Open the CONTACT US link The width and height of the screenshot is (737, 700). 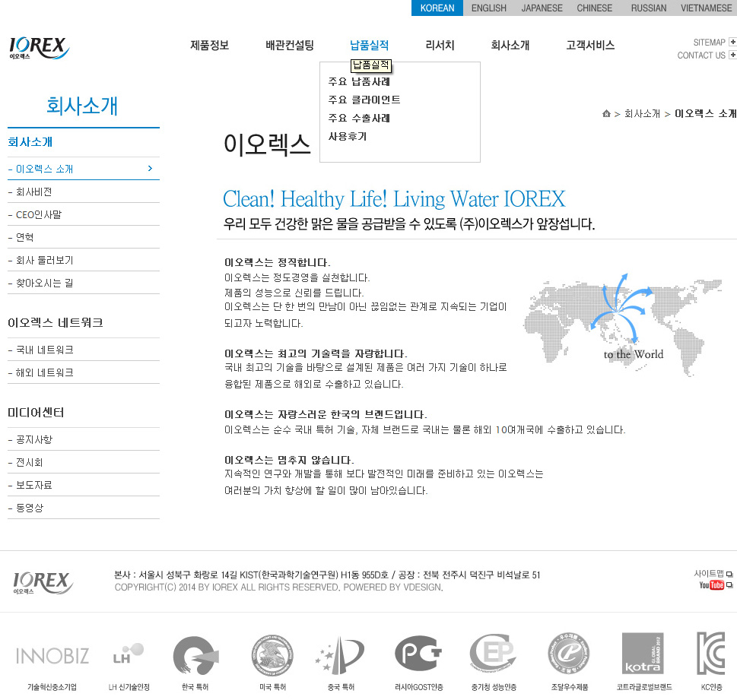701,55
